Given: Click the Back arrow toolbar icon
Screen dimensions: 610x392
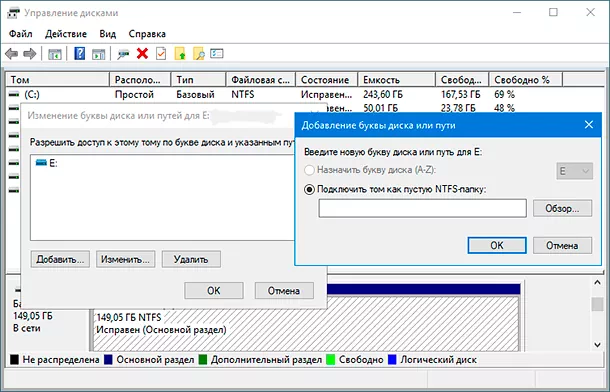Looking at the screenshot, I should 12,54.
